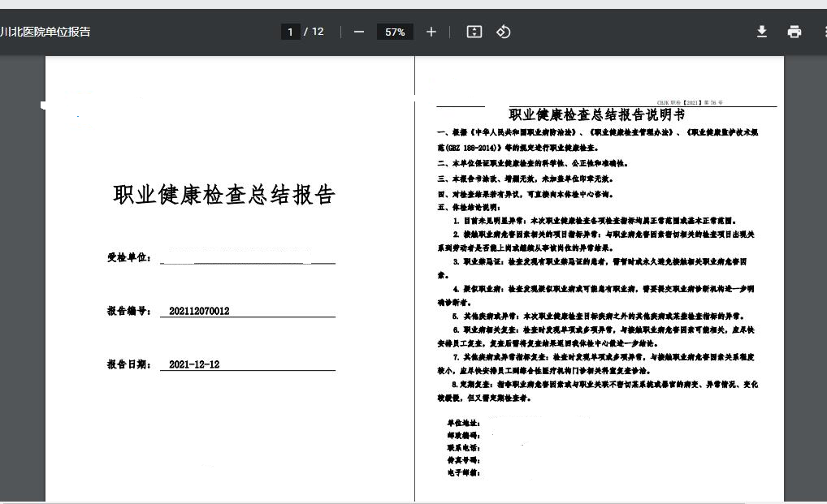Edit the current page number field
This screenshot has width=827, height=504.
(290, 32)
